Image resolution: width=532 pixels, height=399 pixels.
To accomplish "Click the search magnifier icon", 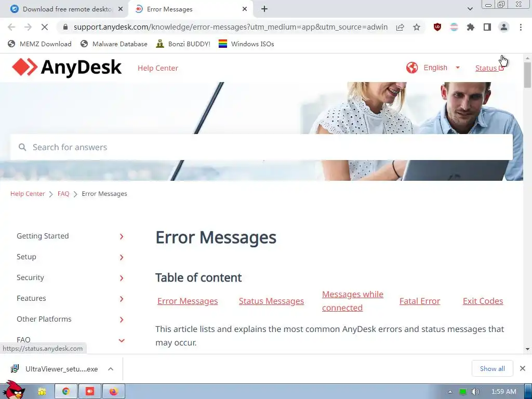I will coord(22,147).
